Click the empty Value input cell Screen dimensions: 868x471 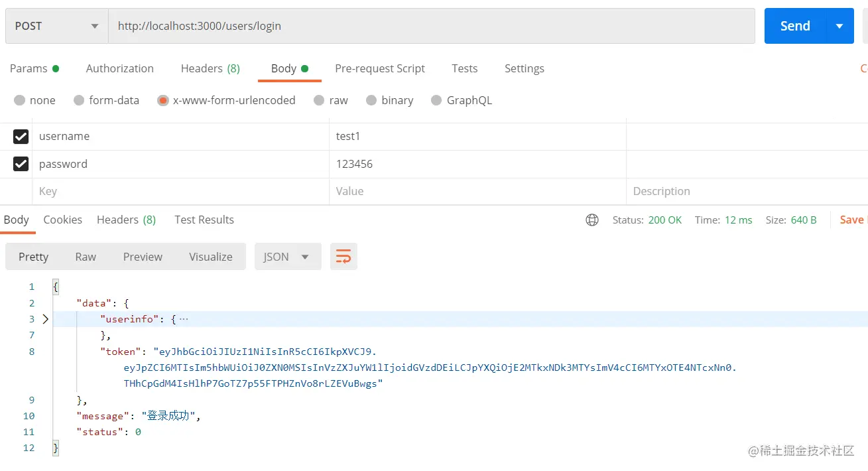(x=477, y=191)
